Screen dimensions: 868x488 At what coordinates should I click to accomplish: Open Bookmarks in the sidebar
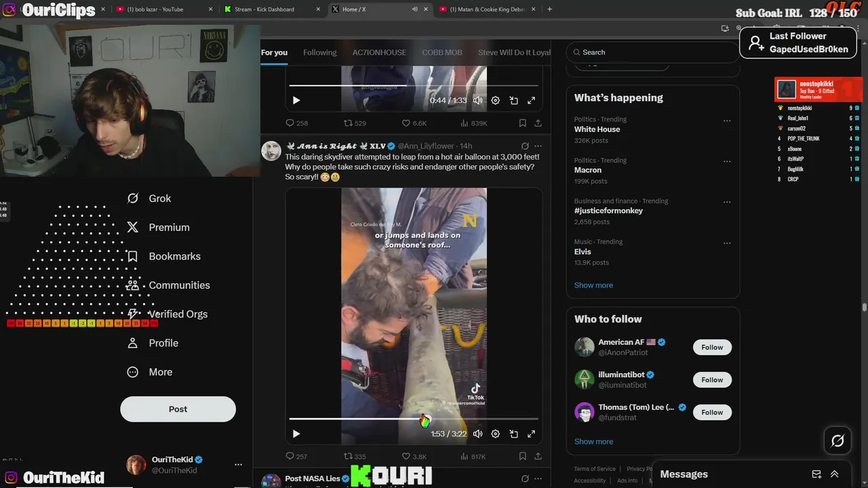pyautogui.click(x=163, y=256)
